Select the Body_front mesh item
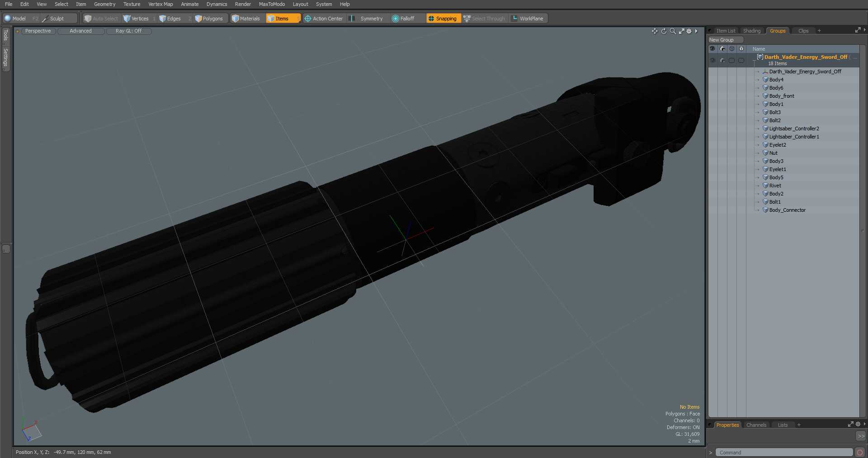 pyautogui.click(x=782, y=96)
